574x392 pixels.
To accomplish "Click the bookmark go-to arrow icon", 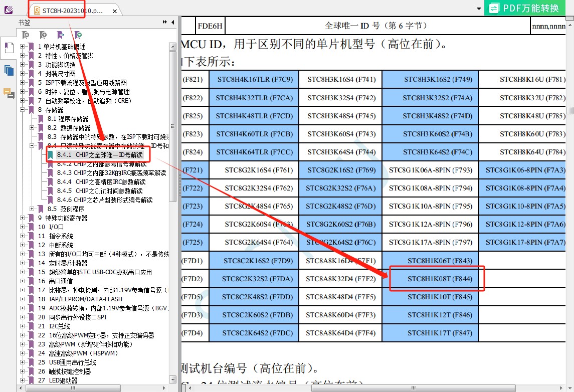I will [60, 35].
